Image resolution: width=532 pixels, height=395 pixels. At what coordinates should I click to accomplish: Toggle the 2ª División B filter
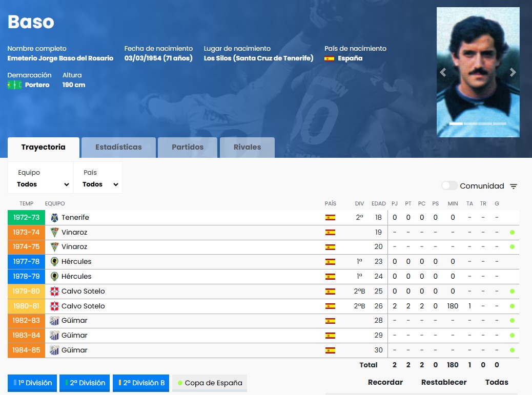click(141, 383)
